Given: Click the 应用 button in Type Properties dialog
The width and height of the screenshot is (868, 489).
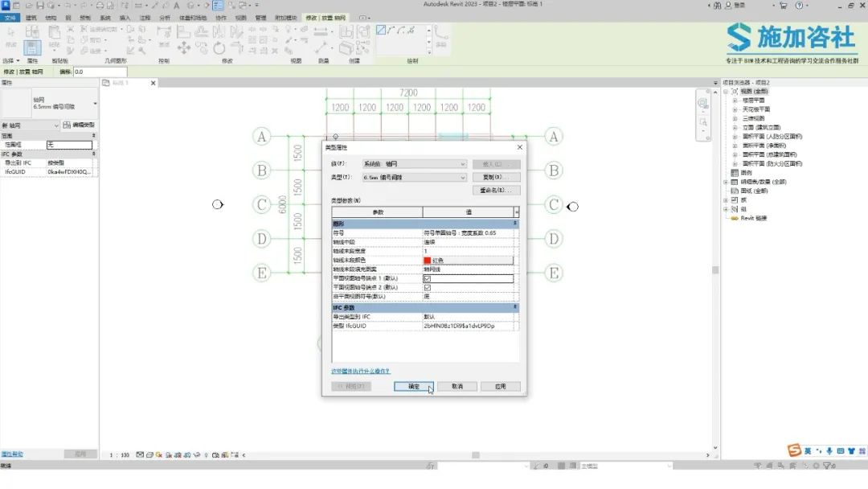Looking at the screenshot, I should pos(501,387).
